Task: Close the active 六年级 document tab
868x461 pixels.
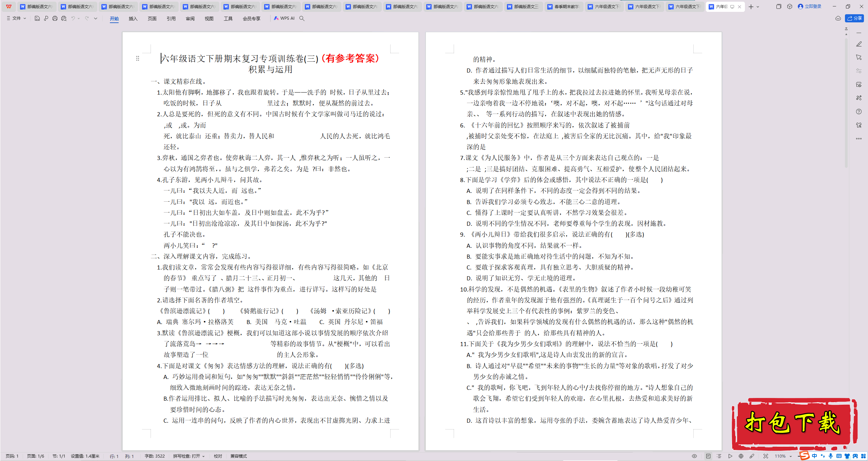Action: tap(739, 7)
